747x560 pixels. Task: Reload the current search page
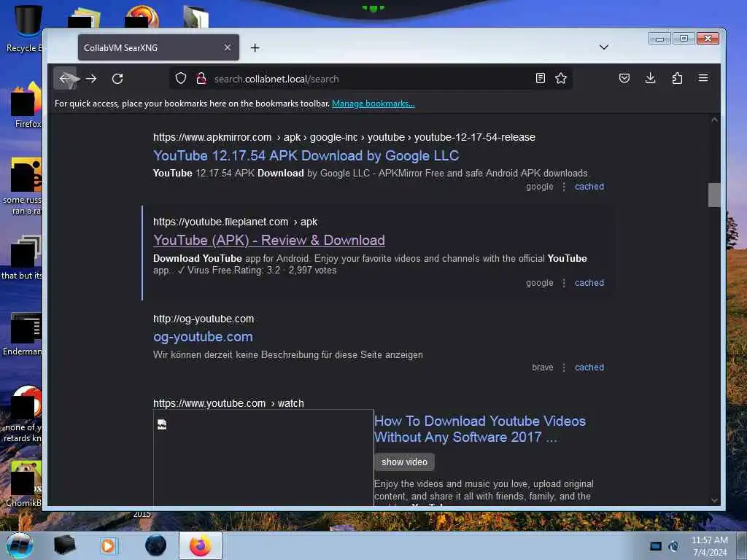pyautogui.click(x=117, y=79)
